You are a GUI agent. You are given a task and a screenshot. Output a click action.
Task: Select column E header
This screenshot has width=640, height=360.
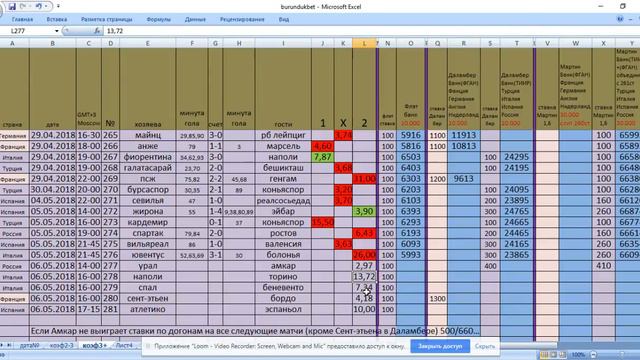(148, 43)
